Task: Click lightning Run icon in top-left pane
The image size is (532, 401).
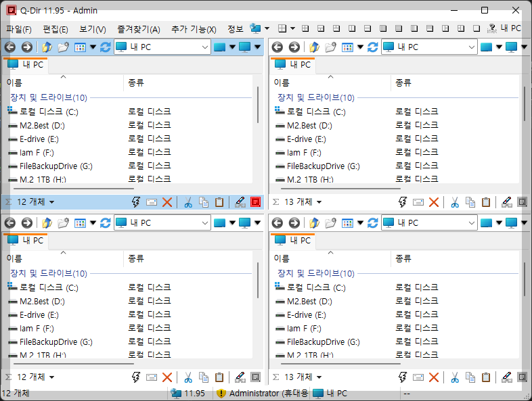Action: 136,202
